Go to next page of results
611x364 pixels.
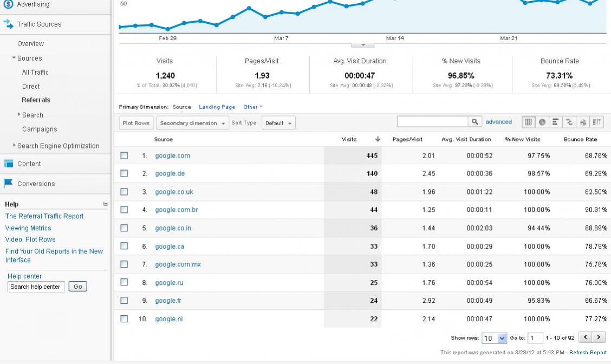pos(599,337)
